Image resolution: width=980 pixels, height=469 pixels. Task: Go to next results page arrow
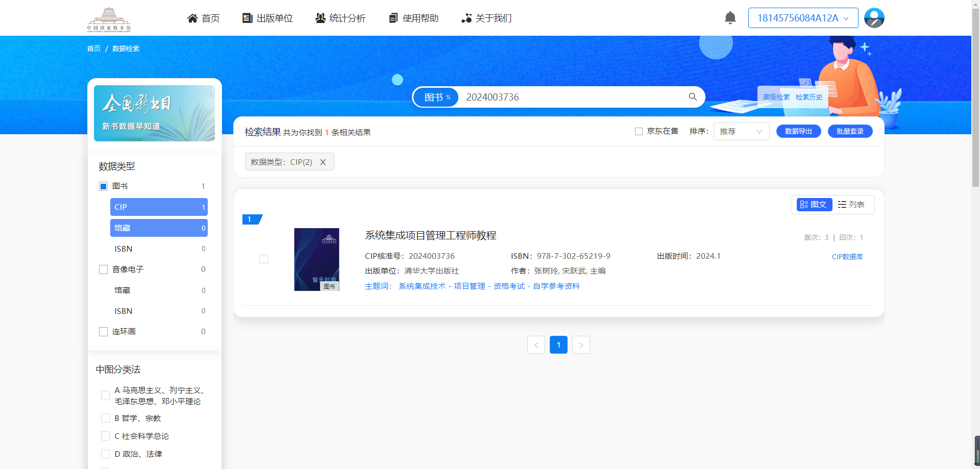[x=581, y=345]
